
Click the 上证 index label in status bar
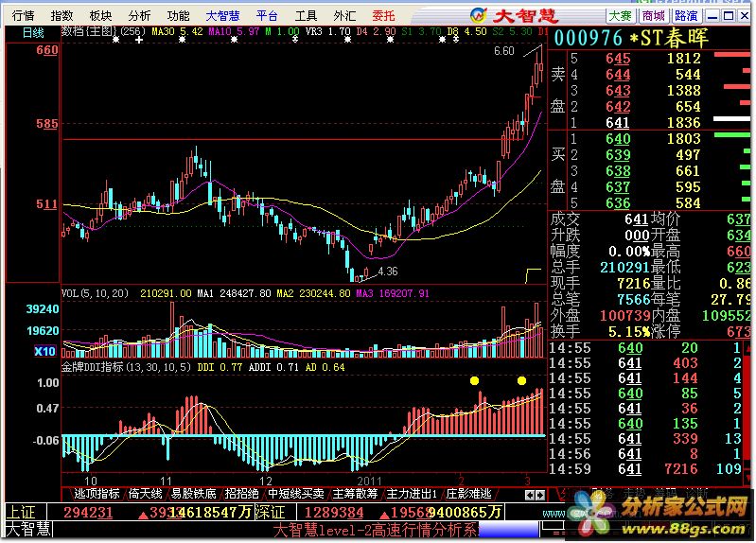tap(21, 512)
